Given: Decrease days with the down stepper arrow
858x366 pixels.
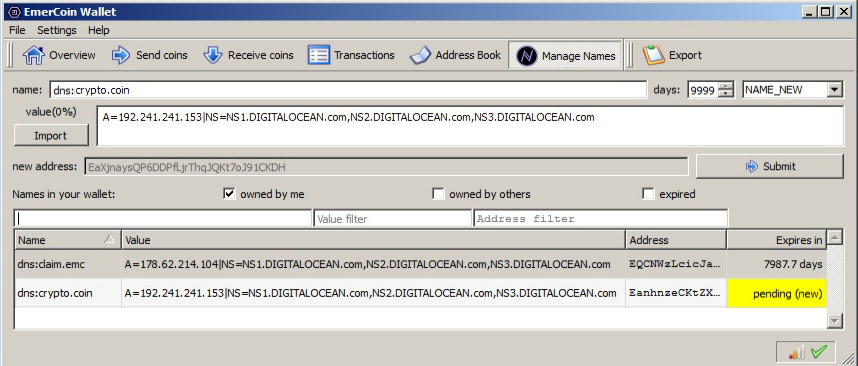Looking at the screenshot, I should (x=726, y=94).
